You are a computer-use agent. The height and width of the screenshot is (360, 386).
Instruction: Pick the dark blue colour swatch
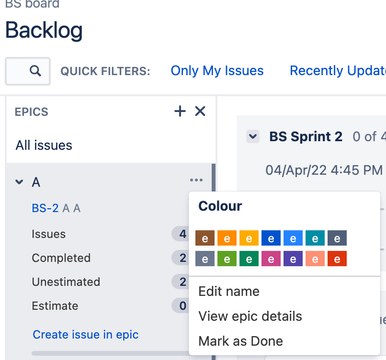(x=271, y=238)
